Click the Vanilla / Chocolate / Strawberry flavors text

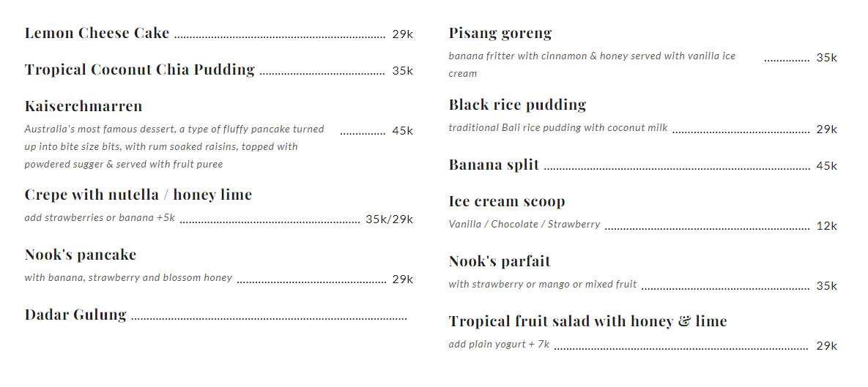[524, 225]
